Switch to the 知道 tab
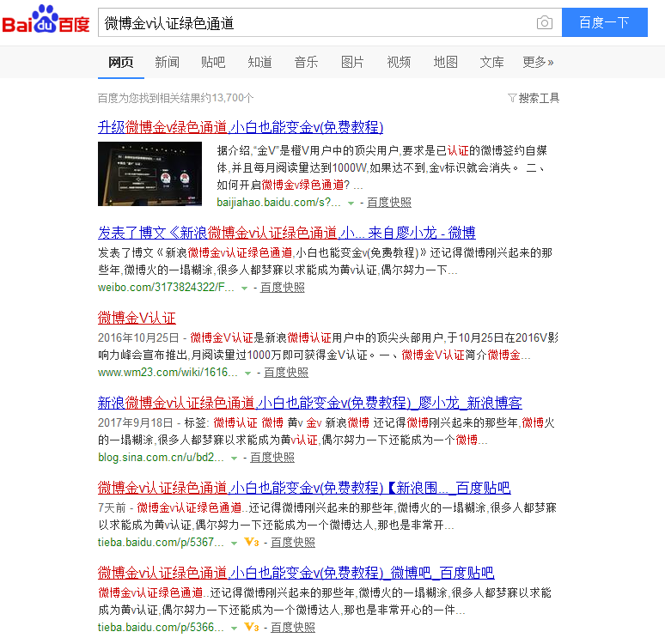The width and height of the screenshot is (665, 644). (x=259, y=63)
